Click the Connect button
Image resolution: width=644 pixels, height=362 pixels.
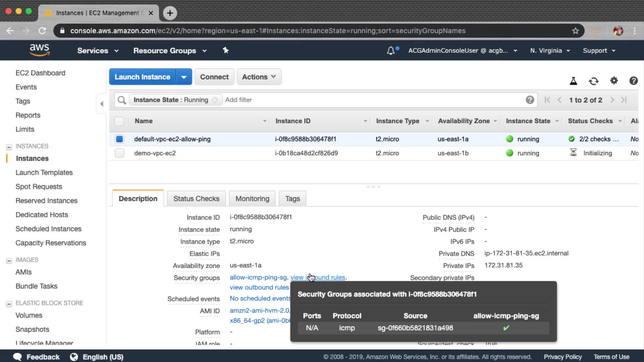tap(214, 77)
